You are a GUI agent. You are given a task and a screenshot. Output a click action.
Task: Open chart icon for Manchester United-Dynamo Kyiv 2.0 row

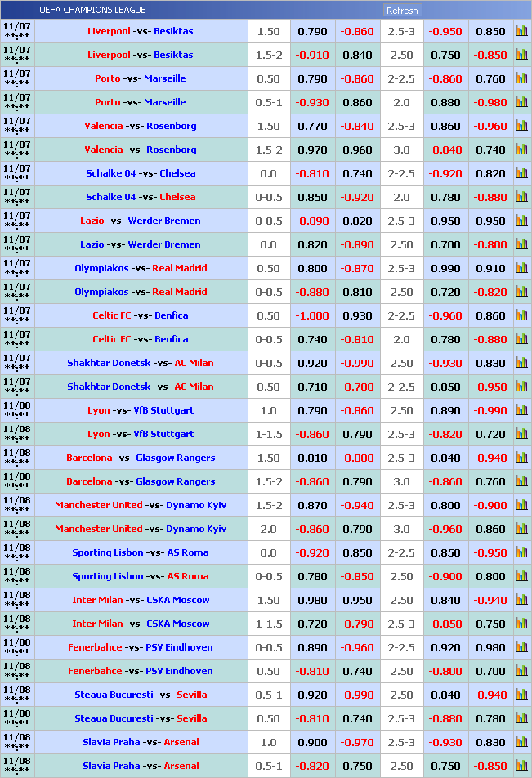521,529
